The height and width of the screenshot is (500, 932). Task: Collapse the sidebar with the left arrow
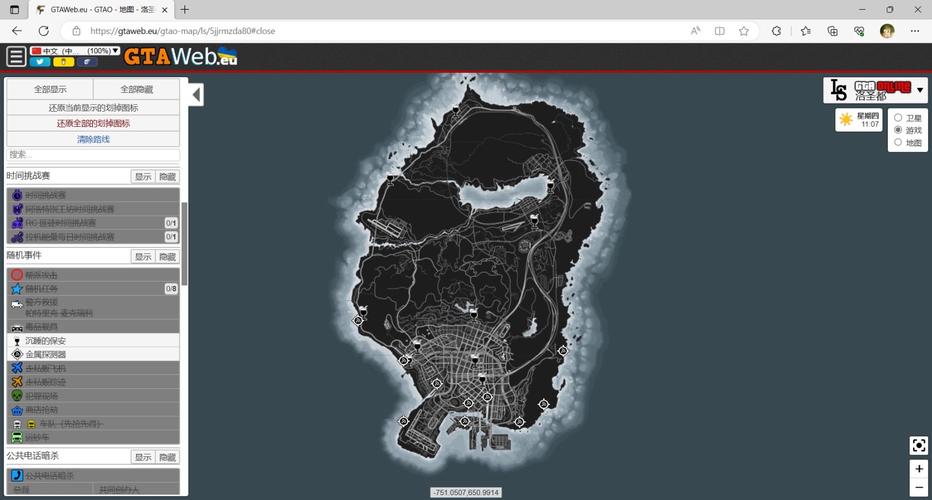196,94
